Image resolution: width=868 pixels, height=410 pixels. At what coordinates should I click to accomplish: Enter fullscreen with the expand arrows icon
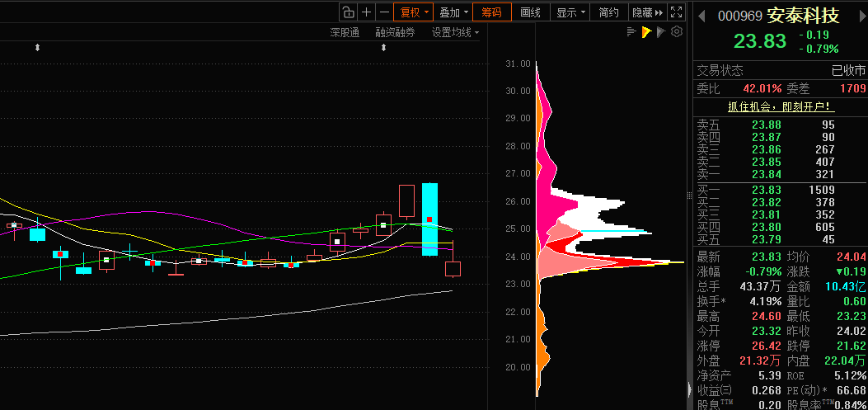tap(676, 12)
